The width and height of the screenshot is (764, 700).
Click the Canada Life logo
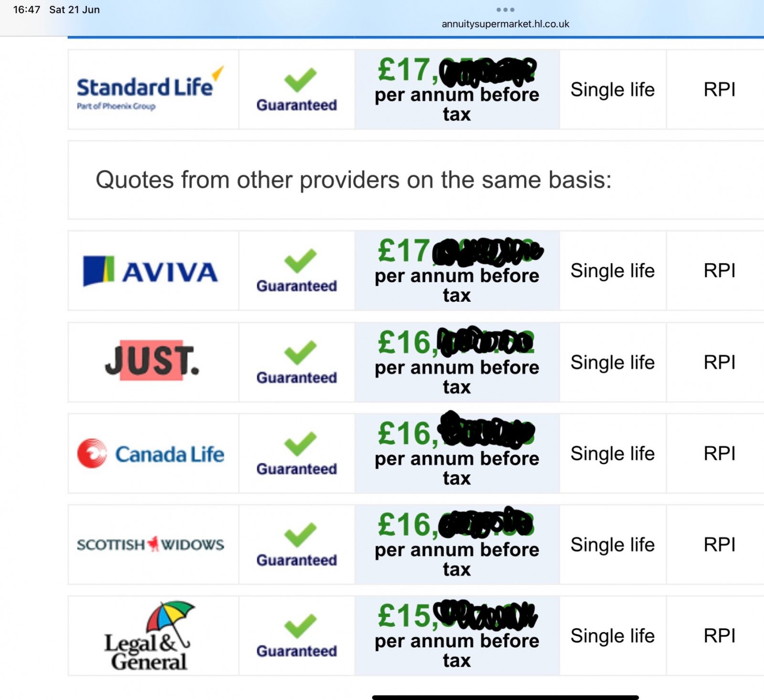150,454
